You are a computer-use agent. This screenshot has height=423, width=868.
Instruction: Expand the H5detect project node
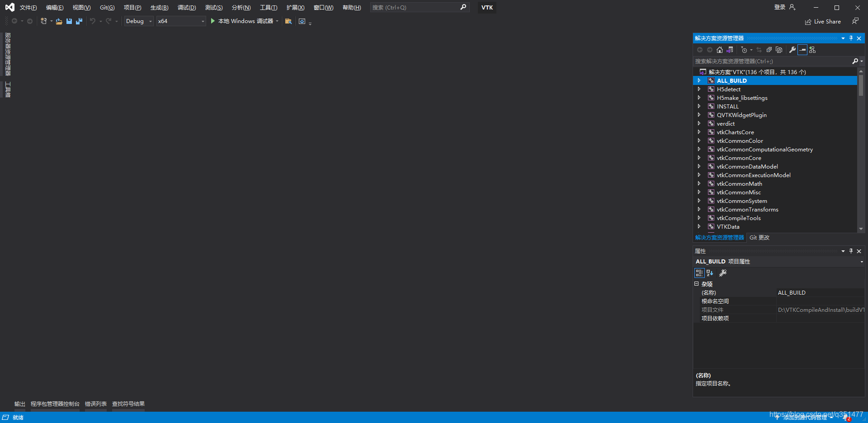point(699,89)
